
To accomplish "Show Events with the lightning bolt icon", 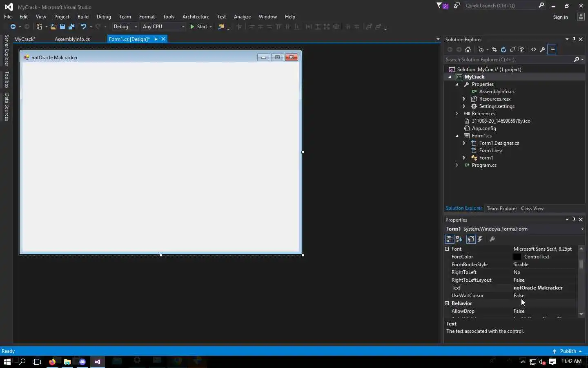I will (x=481, y=239).
